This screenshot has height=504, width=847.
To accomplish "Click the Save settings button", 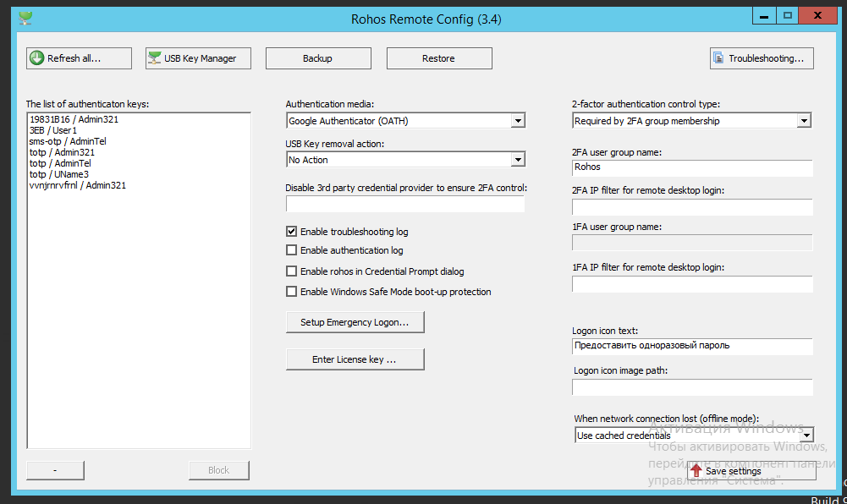I will tap(751, 470).
